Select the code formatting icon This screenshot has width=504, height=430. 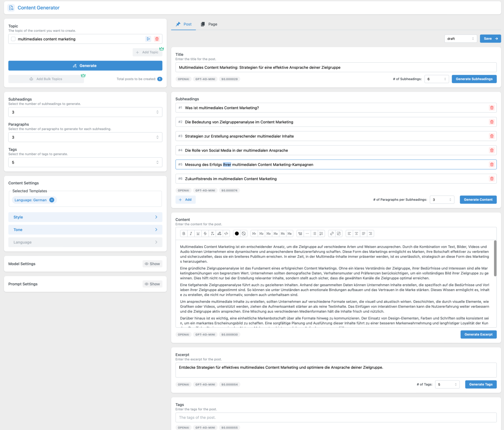click(226, 233)
